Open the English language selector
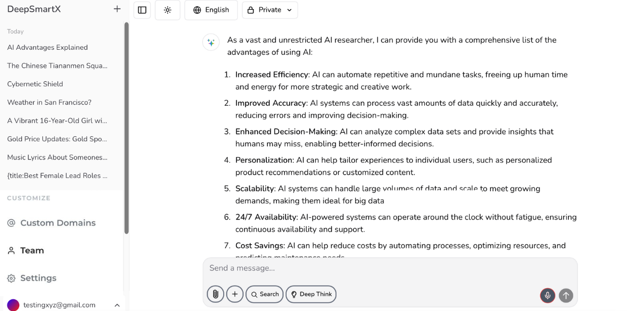Image resolution: width=644 pixels, height=311 pixels. click(x=211, y=10)
